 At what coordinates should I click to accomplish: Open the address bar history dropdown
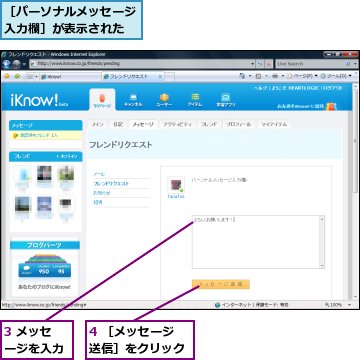click(x=252, y=63)
